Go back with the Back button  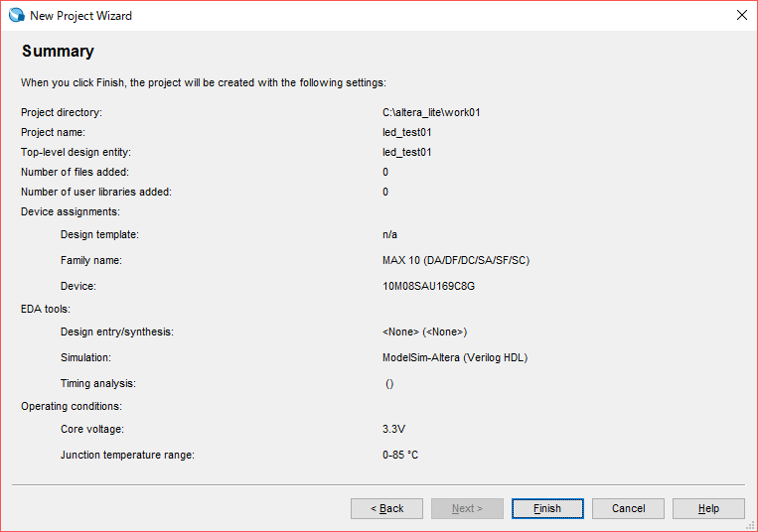(x=386, y=508)
